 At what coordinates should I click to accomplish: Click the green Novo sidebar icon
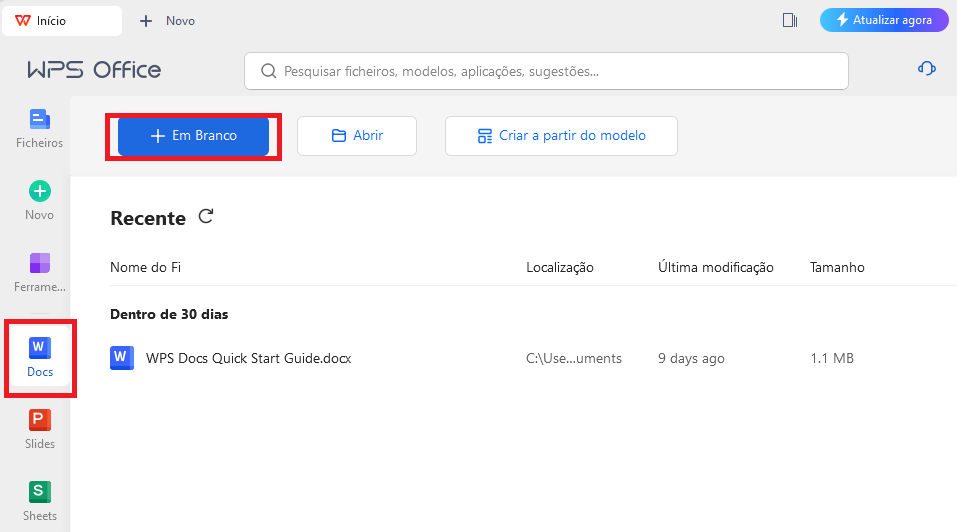pos(39,200)
